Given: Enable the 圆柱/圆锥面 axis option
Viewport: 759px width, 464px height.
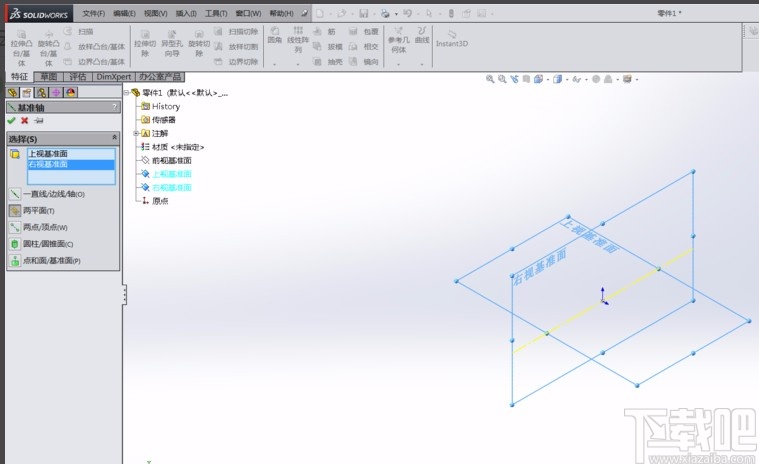Looking at the screenshot, I should (x=45, y=244).
